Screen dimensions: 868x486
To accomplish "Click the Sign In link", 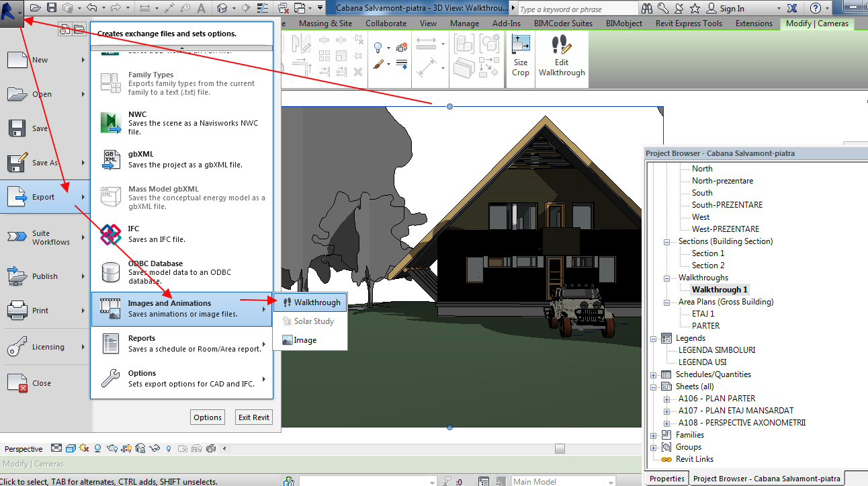I will pyautogui.click(x=732, y=9).
